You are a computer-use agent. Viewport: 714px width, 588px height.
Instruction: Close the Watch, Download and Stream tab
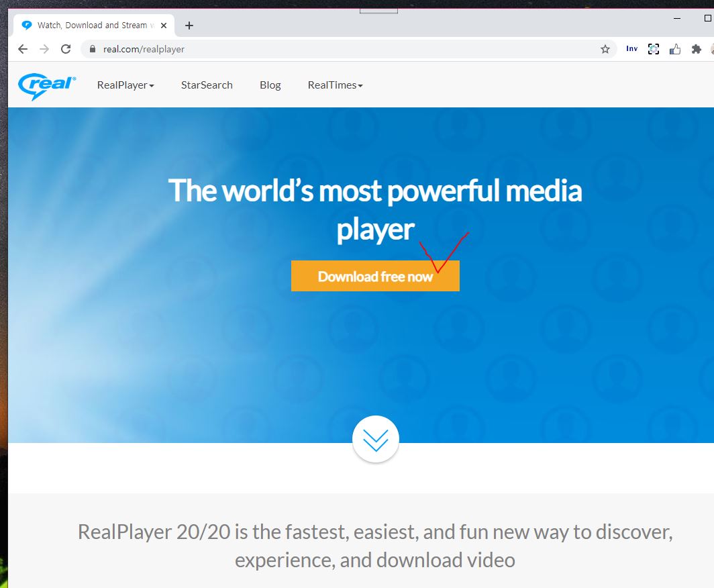(x=164, y=26)
